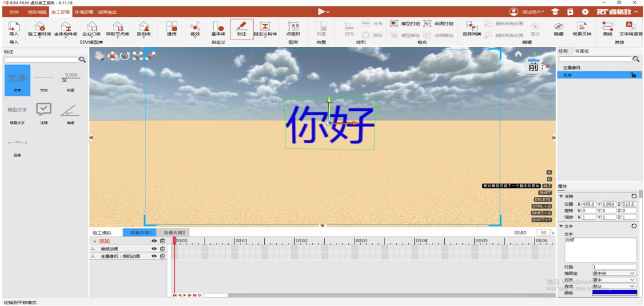Switch to the 结构 tab

[563, 51]
